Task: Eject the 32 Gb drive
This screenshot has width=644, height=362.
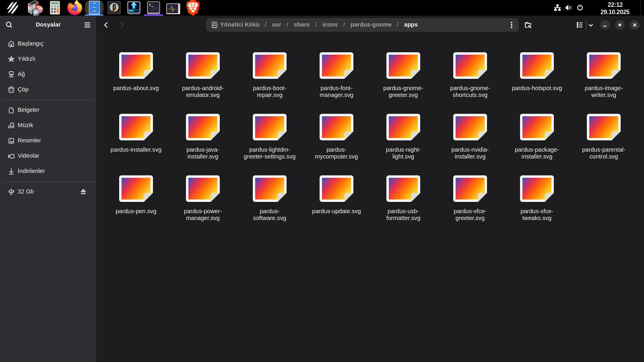Action: (x=83, y=192)
